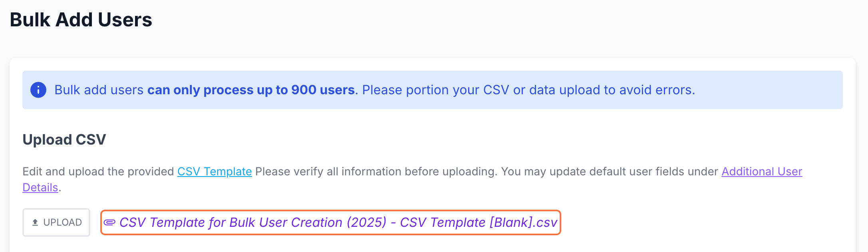Screen dimensions: 868x252
Task: Click 'You may update default user fields under' text
Action: click(x=609, y=171)
